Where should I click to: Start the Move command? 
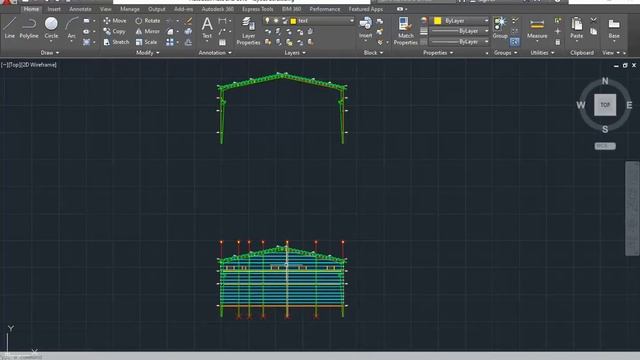115,20
